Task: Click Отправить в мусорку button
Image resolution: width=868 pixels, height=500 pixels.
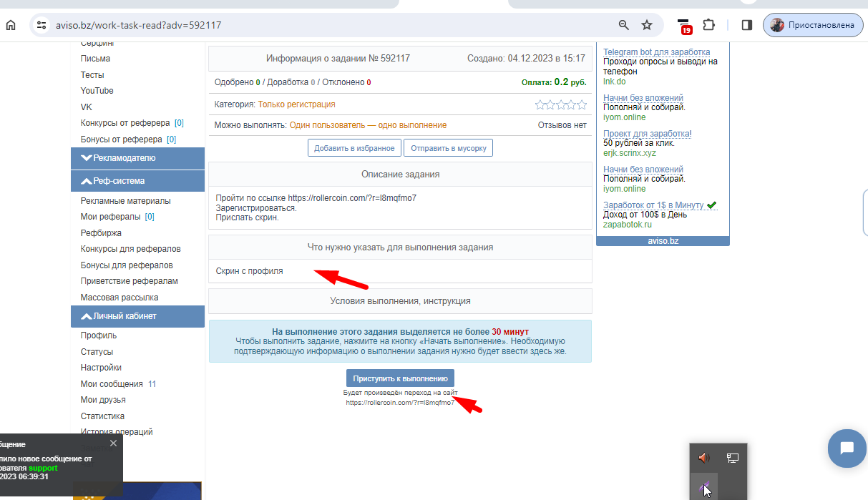Action: point(449,148)
